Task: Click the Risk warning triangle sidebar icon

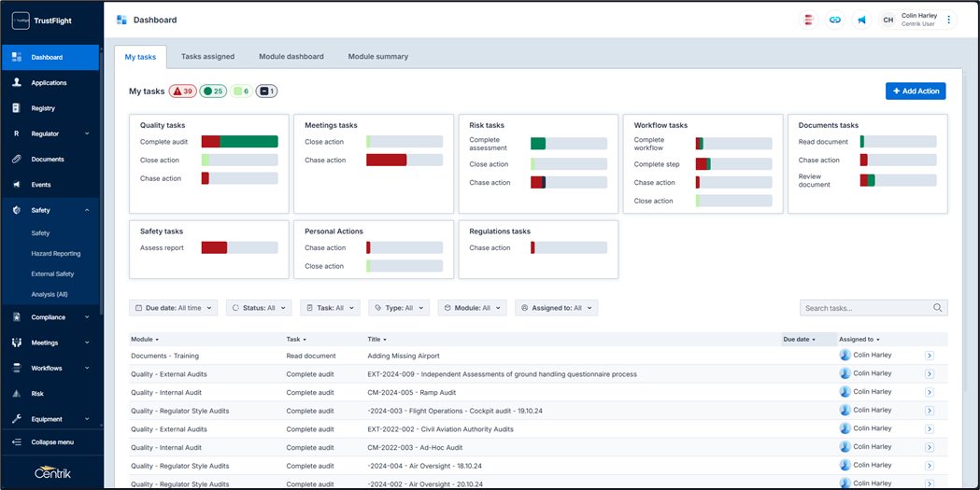Action: [x=17, y=394]
